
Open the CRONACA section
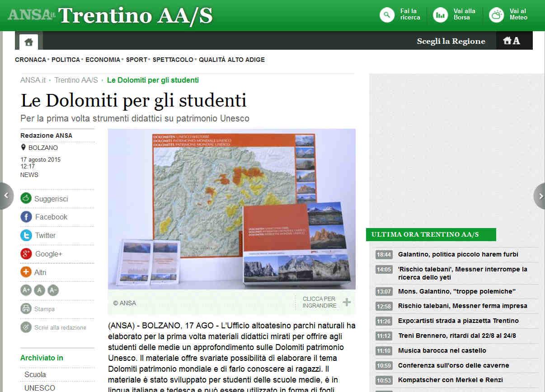(x=30, y=60)
